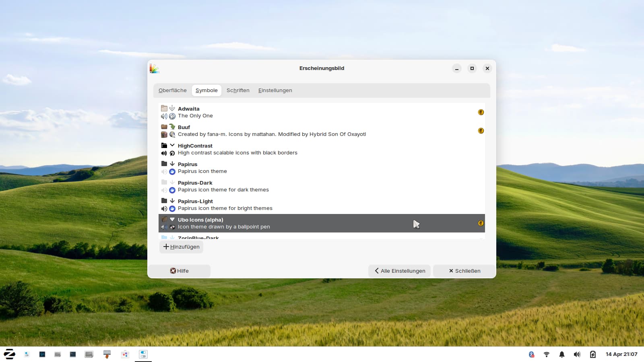Screen dimensions: 644x362
Task: Click the Adwaita folder preview icon
Action: click(164, 108)
